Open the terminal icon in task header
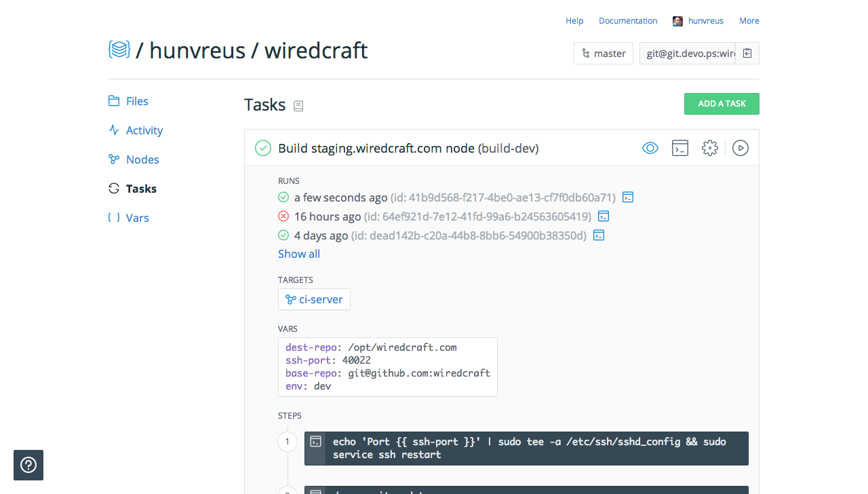 680,148
